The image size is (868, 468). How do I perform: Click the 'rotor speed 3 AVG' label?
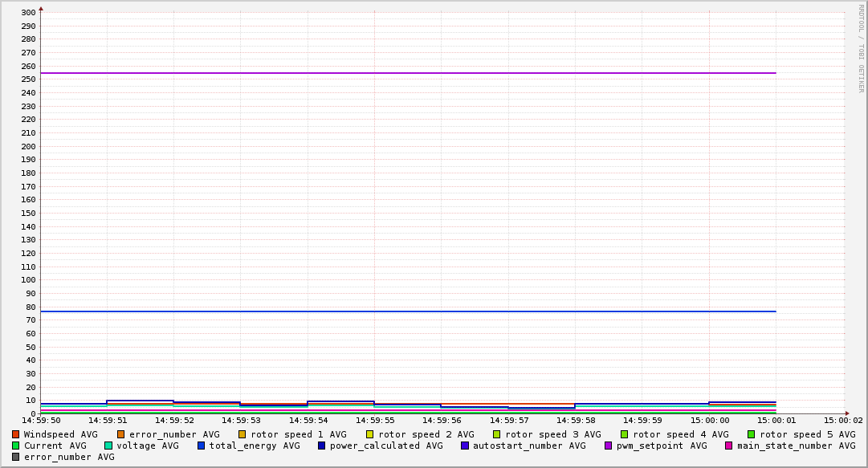[553, 435]
